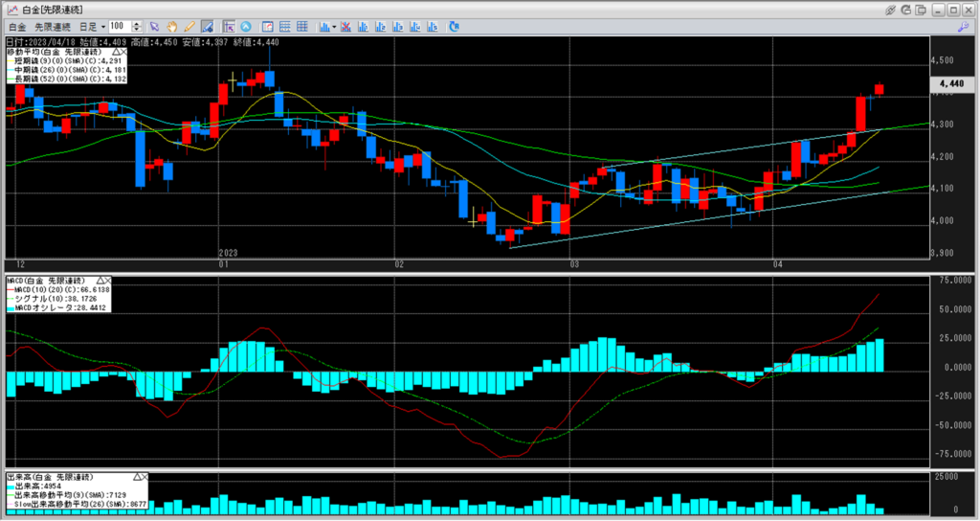Click the reload icon in title bar
Viewport: 980px width, 521px height.
tap(907, 8)
